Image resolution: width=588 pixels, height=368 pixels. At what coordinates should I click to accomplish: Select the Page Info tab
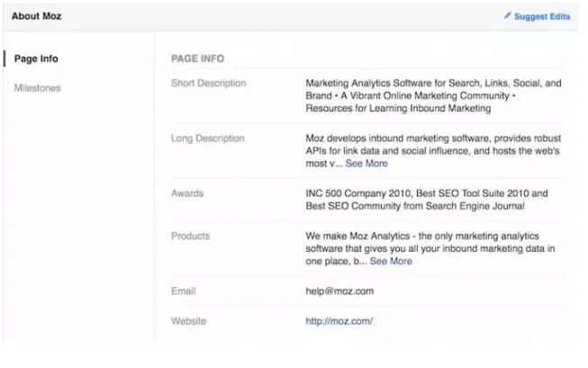coord(36,59)
